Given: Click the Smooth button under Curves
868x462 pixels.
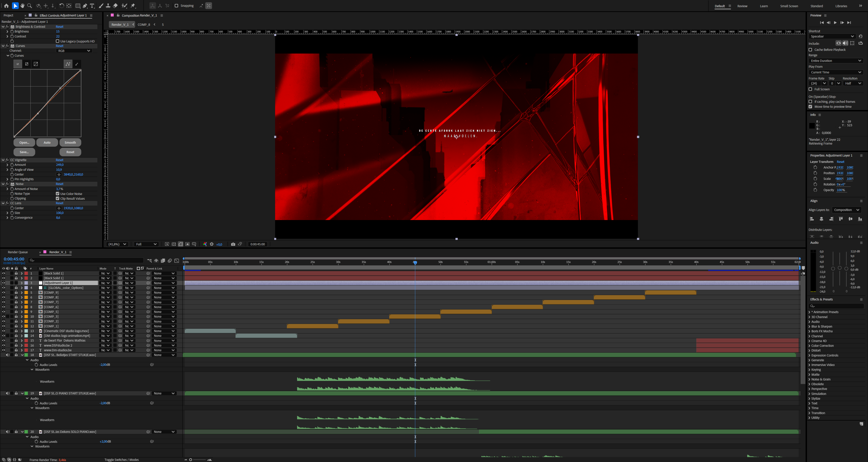Looking at the screenshot, I should (70, 143).
